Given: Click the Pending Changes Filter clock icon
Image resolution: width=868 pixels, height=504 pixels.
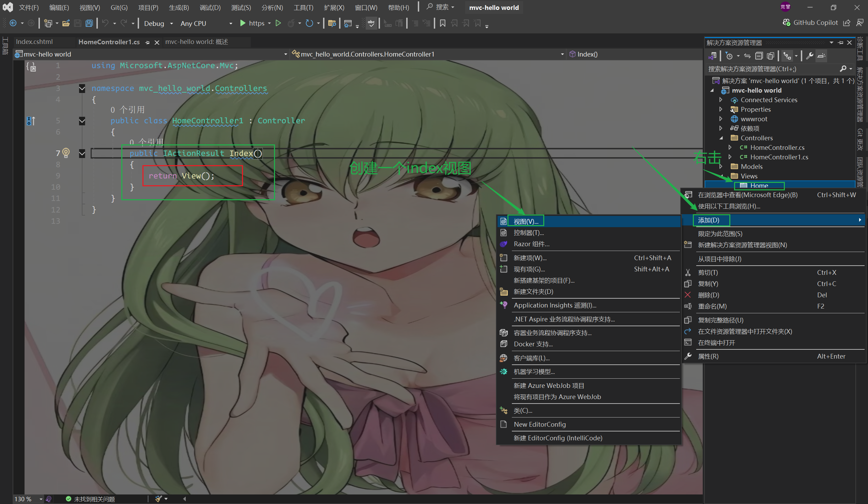Looking at the screenshot, I should pyautogui.click(x=729, y=56).
